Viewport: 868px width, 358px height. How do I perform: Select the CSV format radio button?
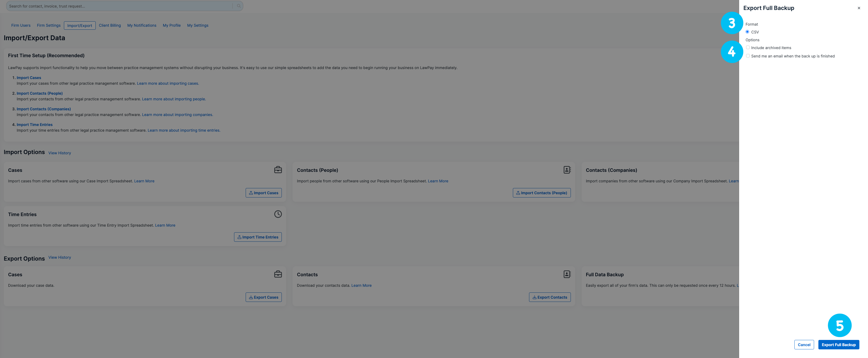tap(747, 32)
